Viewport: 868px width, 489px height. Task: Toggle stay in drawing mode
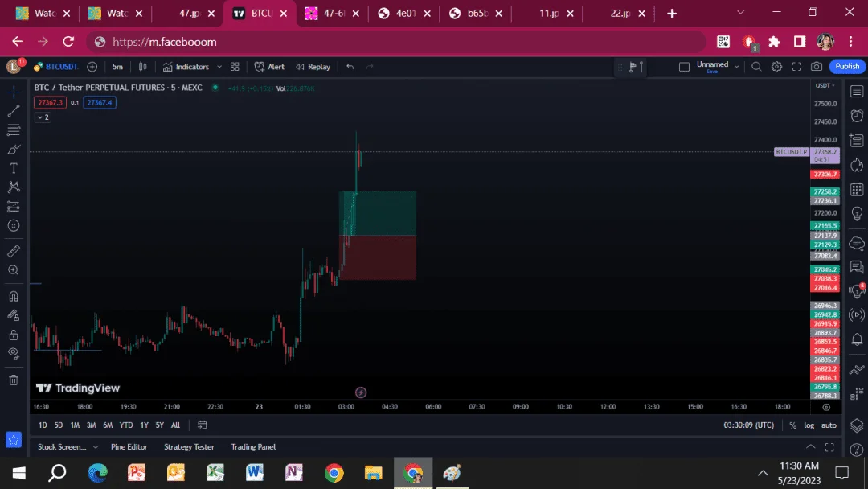pos(14,315)
